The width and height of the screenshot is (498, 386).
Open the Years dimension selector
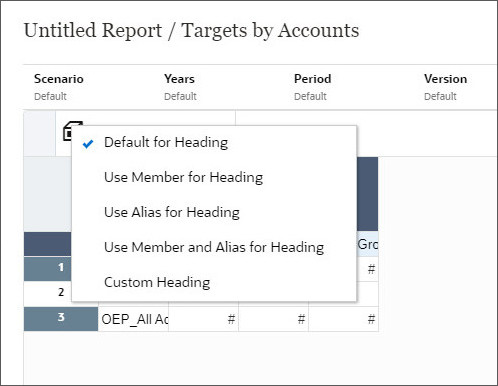(180, 87)
